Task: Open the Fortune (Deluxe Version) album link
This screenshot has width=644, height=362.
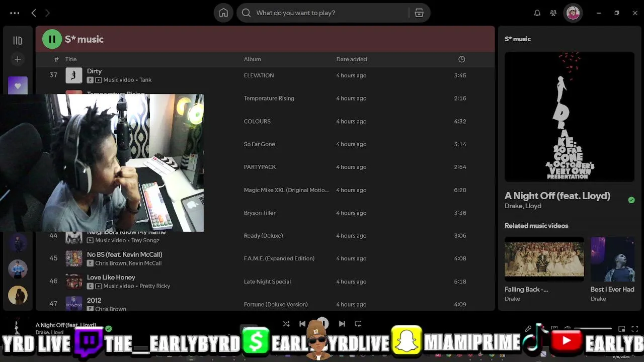Action: [x=276, y=304]
